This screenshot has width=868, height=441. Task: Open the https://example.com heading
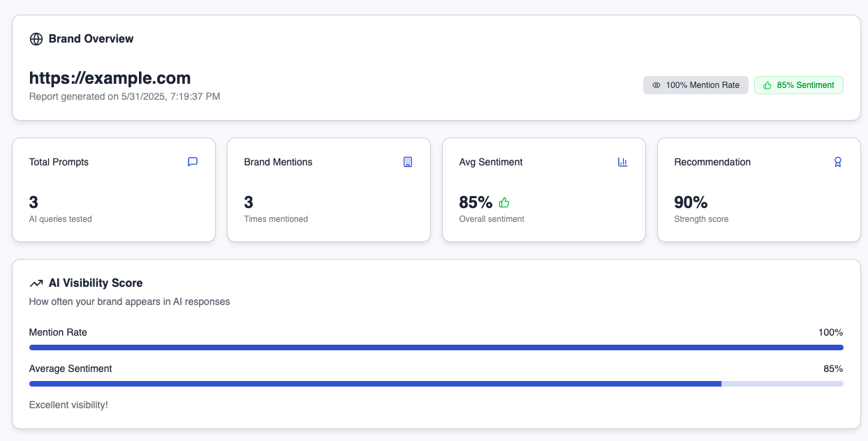pyautogui.click(x=110, y=77)
